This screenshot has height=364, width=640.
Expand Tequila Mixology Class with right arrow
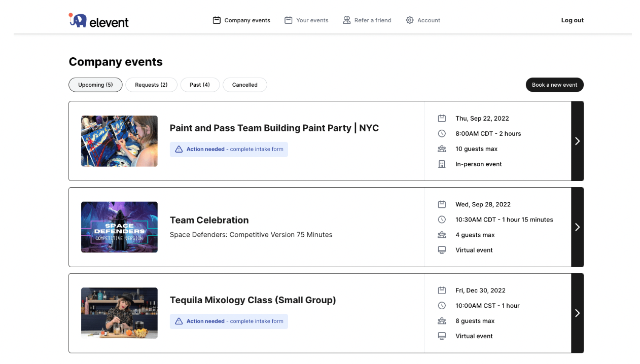coord(577,313)
